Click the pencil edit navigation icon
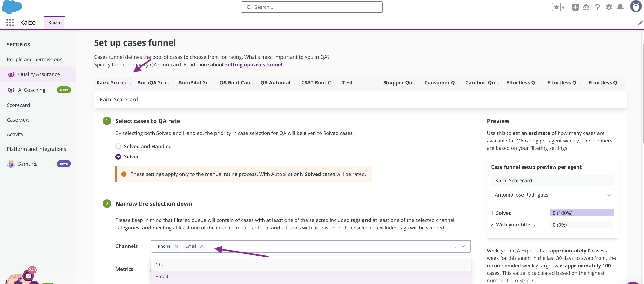The height and width of the screenshot is (284, 644). click(x=640, y=23)
